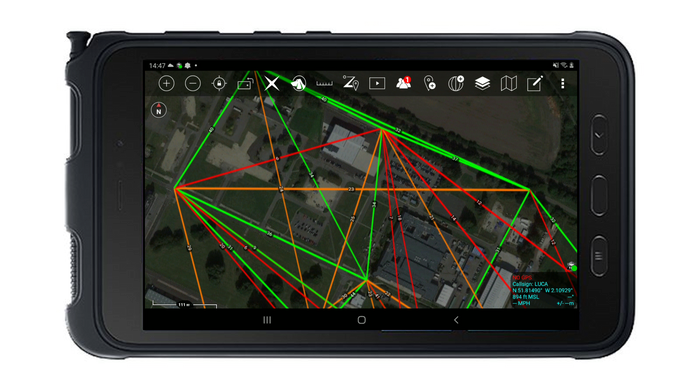This screenshot has height=375, width=700.
Task: Open the helmet icon tool
Action: [298, 83]
